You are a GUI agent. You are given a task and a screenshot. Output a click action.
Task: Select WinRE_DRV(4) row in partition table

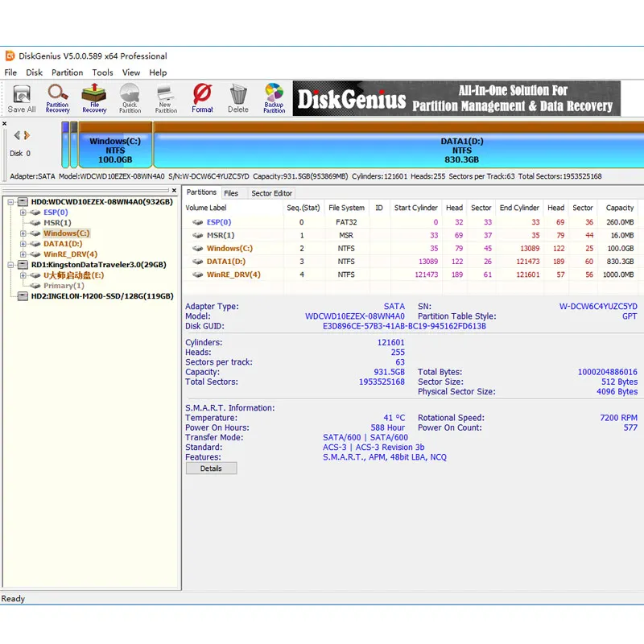pyautogui.click(x=411, y=275)
